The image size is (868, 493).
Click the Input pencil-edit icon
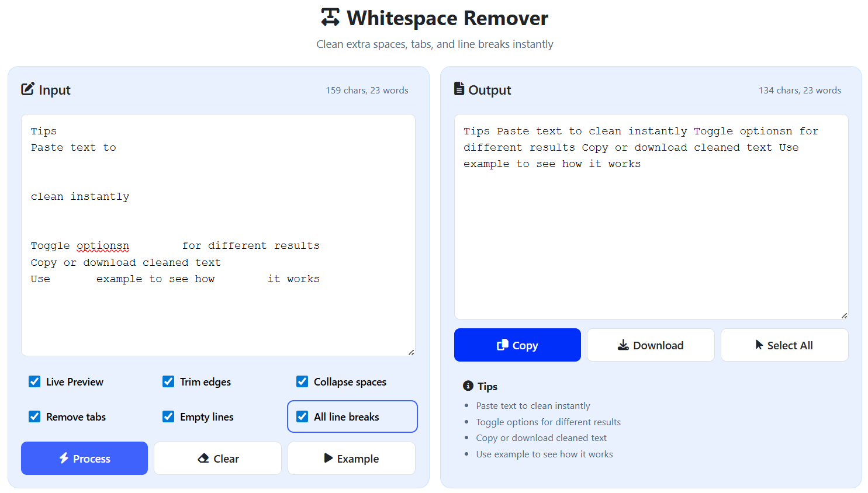tap(27, 89)
